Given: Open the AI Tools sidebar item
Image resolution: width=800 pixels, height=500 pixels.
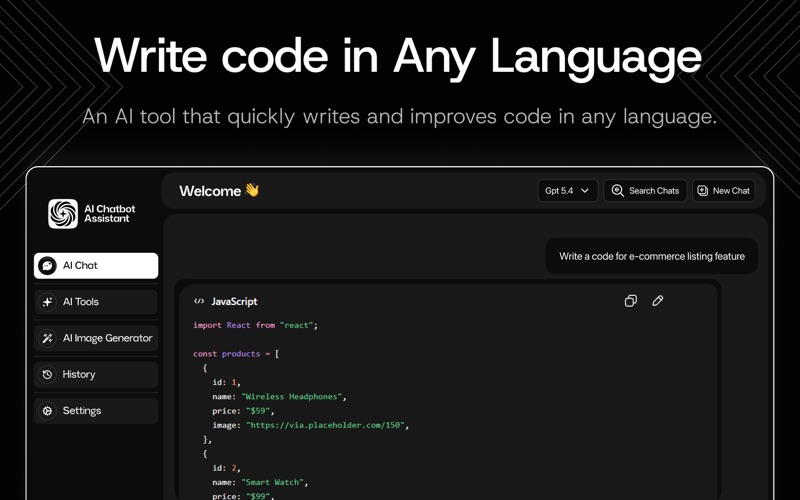Looking at the screenshot, I should point(96,302).
